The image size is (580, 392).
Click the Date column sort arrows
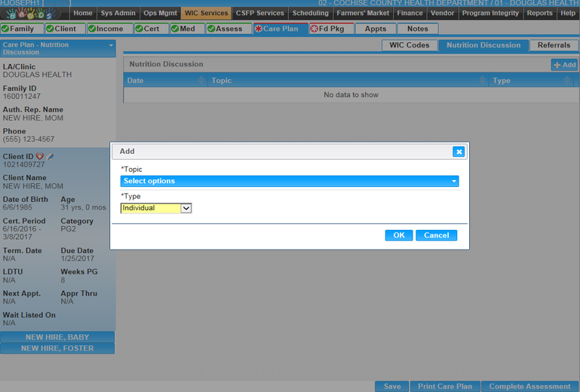tap(201, 81)
